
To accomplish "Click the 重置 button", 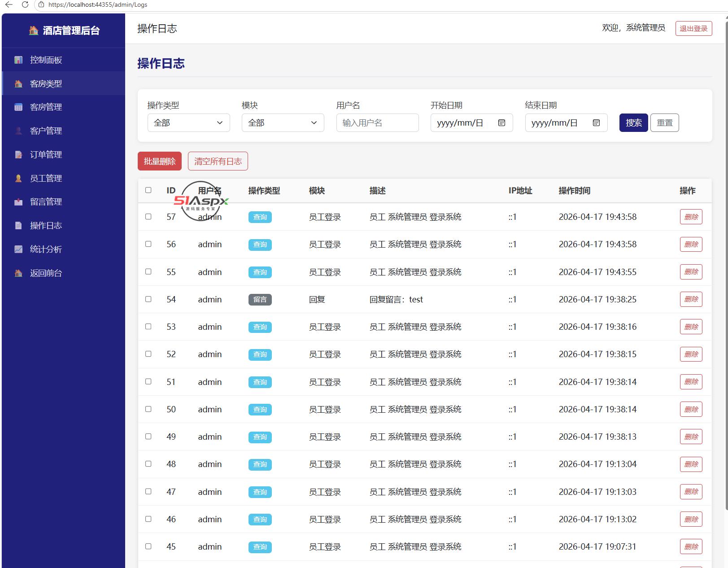I will [665, 123].
